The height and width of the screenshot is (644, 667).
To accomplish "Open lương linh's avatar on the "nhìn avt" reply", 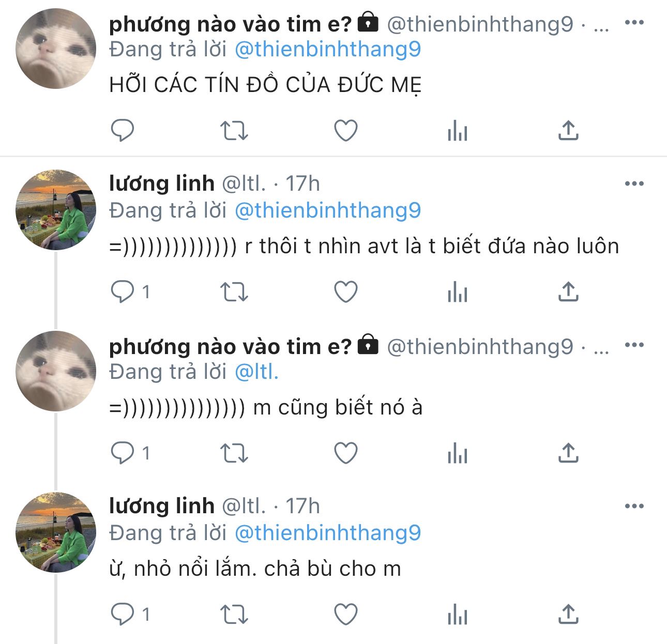I will 56,210.
